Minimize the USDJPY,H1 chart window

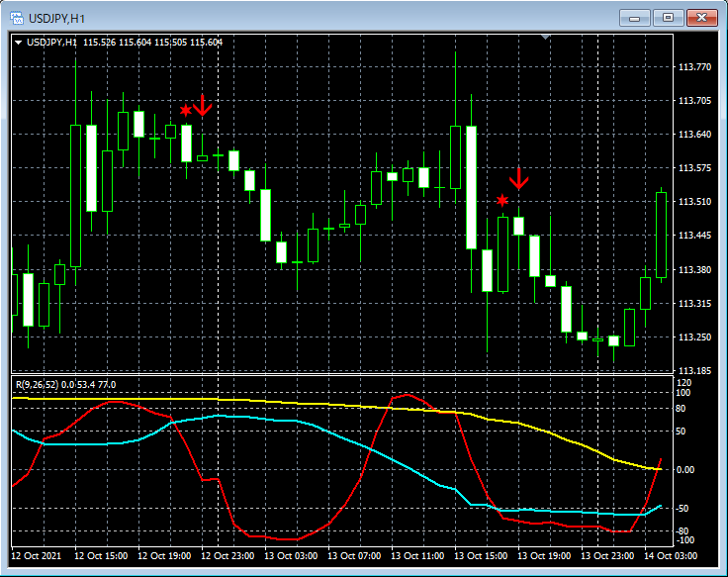tap(635, 18)
